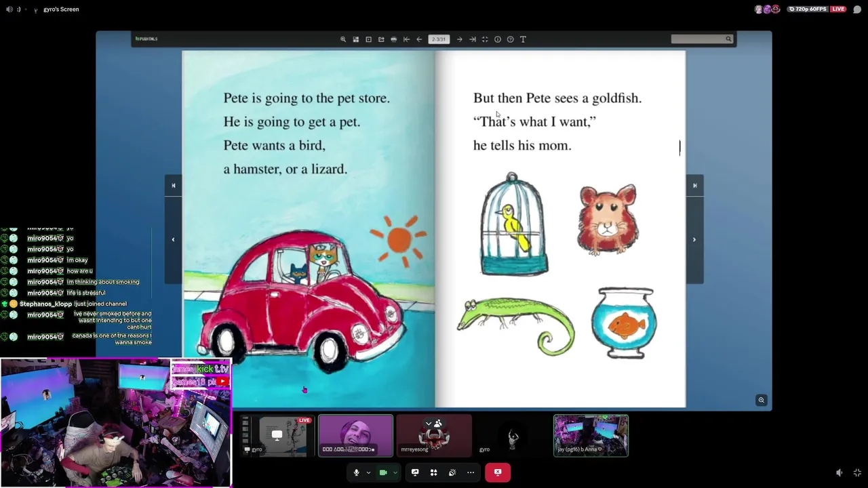This screenshot has height=488, width=868.
Task: Adjust the stream volume icon at bottom-right
Action: (840, 473)
